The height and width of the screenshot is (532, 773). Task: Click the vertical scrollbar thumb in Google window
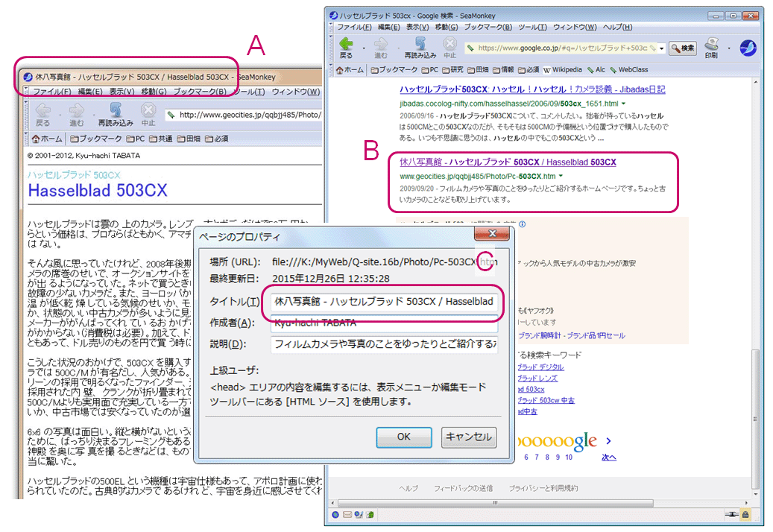click(755, 418)
